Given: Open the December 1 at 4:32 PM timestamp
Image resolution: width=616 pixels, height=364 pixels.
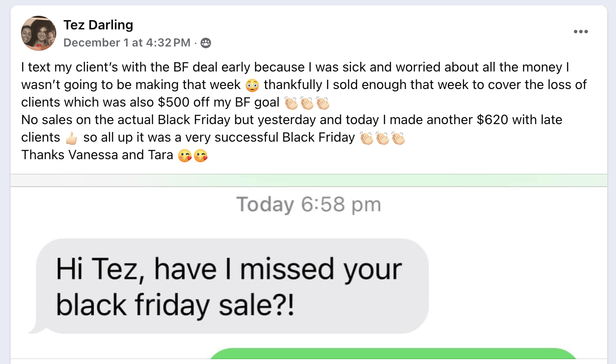Looking at the screenshot, I should pos(127,43).
